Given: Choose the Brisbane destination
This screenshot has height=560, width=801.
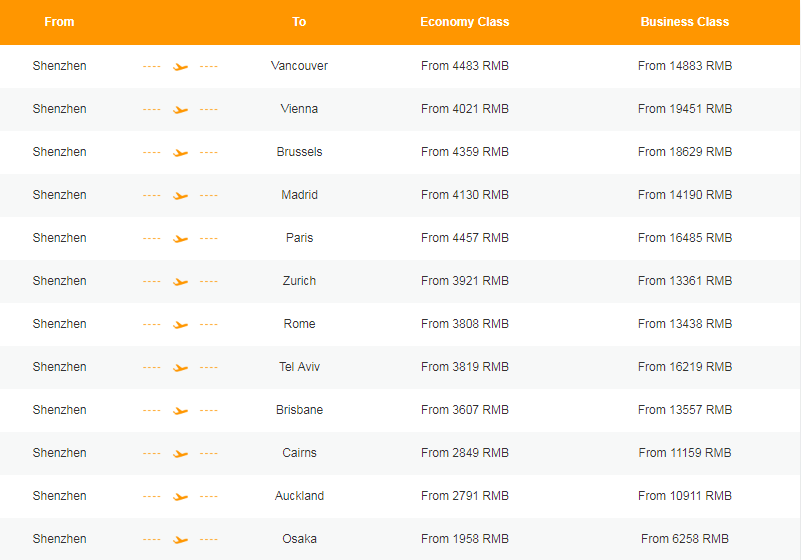Looking at the screenshot, I should click(x=299, y=410).
